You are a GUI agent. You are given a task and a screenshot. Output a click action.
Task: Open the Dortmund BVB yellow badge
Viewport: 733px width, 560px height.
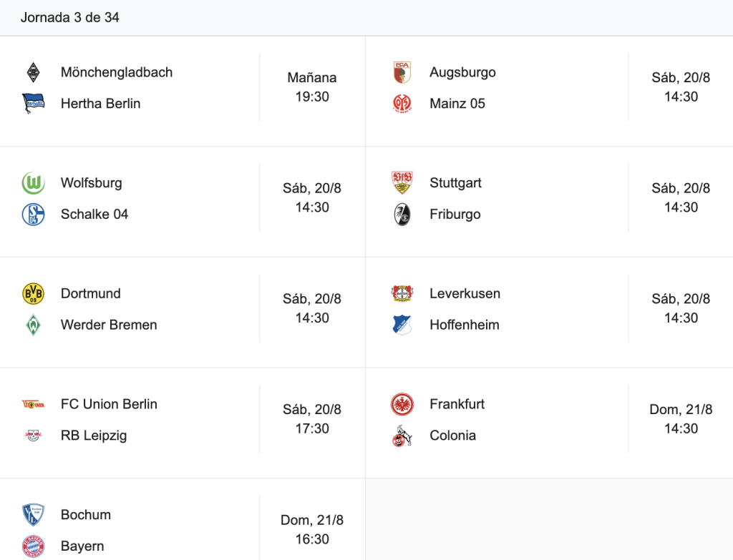[33, 294]
